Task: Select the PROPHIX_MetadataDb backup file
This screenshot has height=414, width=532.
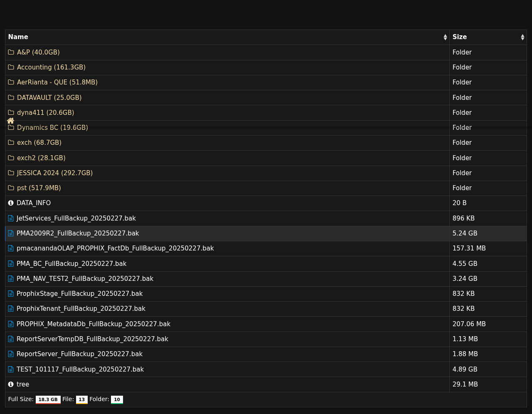Action: coord(94,324)
